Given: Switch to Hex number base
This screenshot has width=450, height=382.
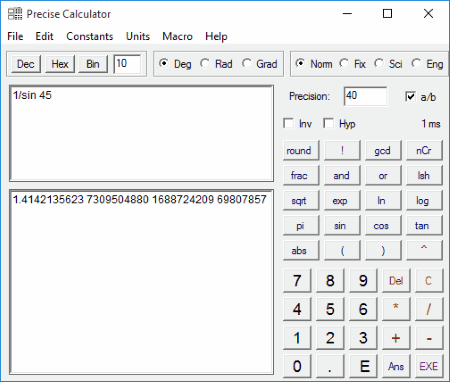Looking at the screenshot, I should pos(60,64).
